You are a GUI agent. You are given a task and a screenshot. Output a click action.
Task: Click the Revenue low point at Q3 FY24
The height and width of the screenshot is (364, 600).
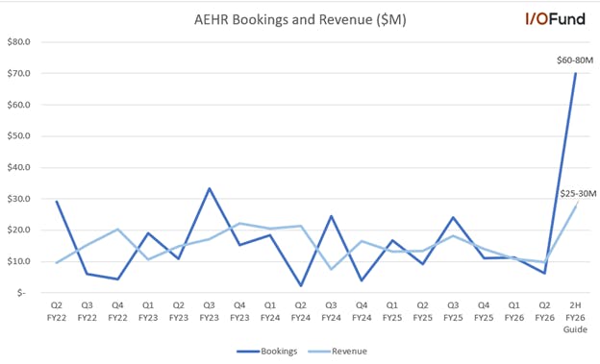331,269
